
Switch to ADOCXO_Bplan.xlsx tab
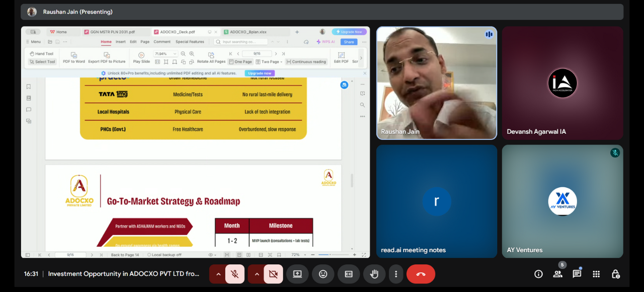[247, 32]
